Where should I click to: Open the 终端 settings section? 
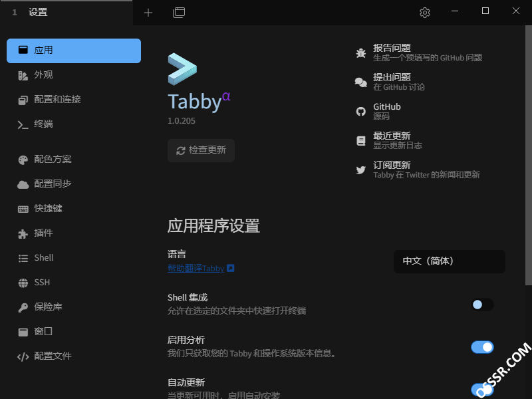click(74, 124)
